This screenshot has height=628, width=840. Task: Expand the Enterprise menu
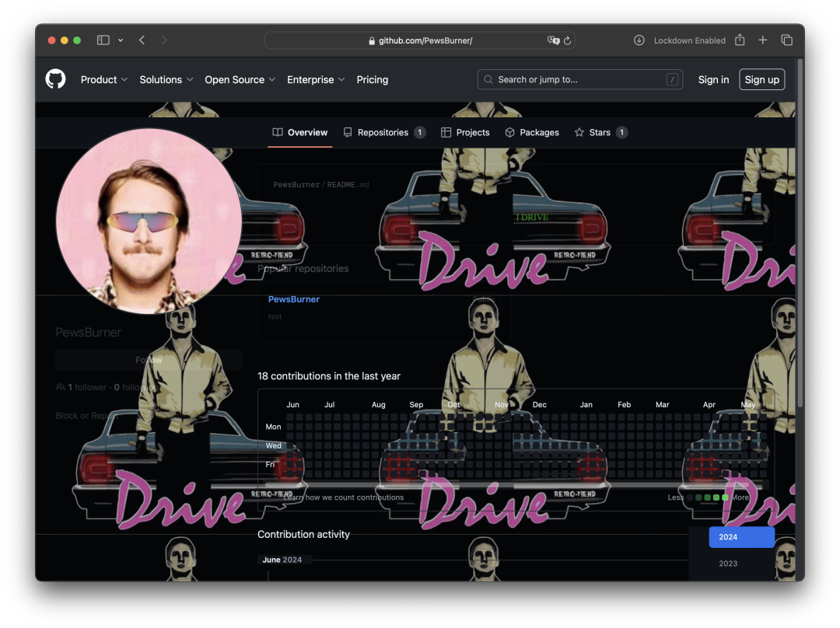coord(316,80)
